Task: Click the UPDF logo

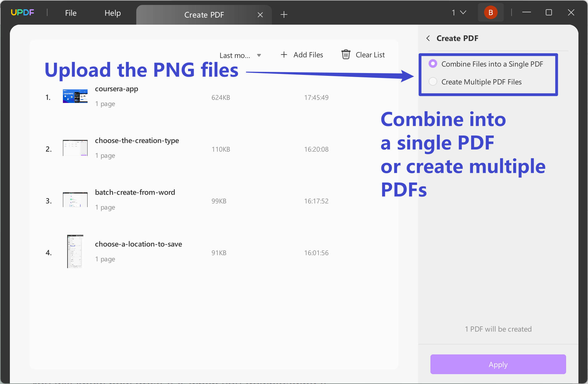Action: point(22,12)
